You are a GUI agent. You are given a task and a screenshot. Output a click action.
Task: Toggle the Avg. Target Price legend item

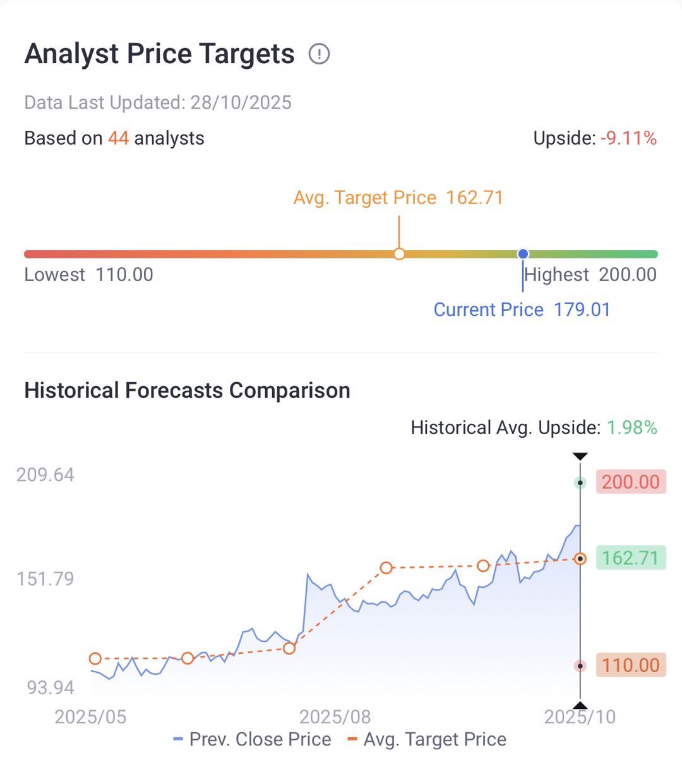click(x=428, y=739)
